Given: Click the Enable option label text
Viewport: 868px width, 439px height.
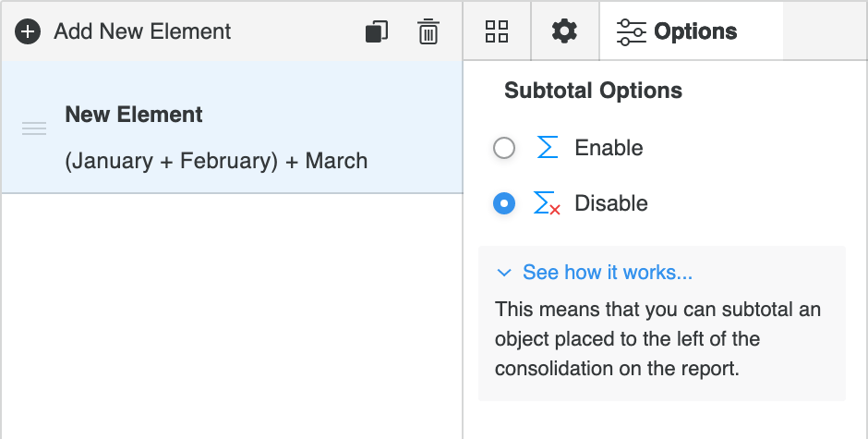Looking at the screenshot, I should coord(609,148).
